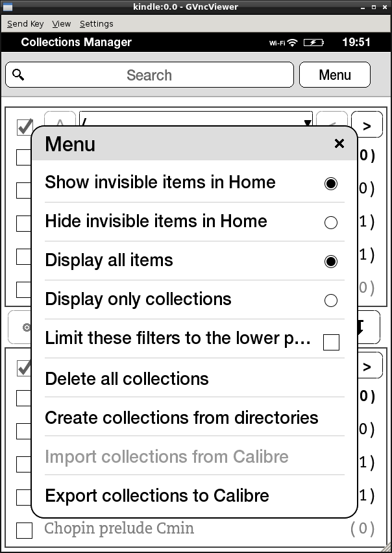
Task: Select Show invisible items in Home
Action: pyautogui.click(x=330, y=184)
